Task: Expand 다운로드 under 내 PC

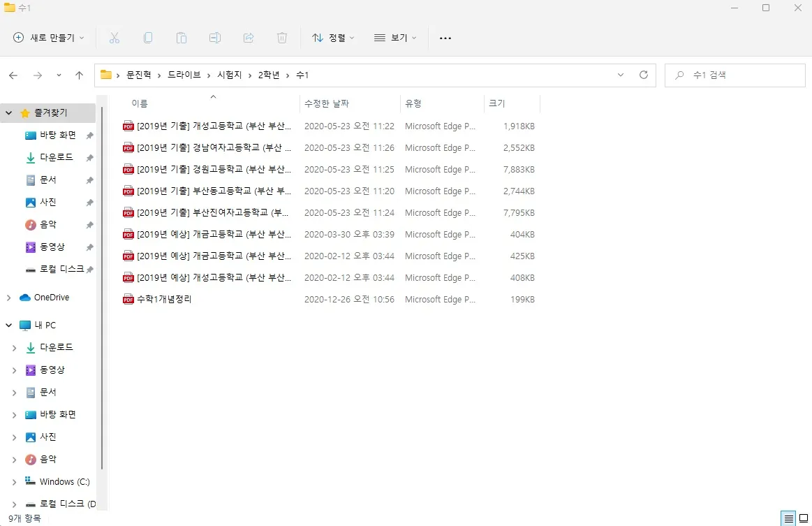Action: click(14, 348)
